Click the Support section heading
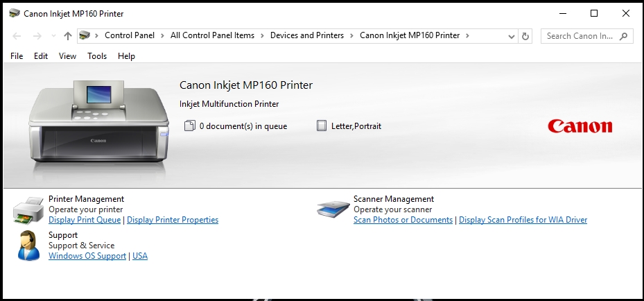Screen dimensions: 644x301 point(63,235)
